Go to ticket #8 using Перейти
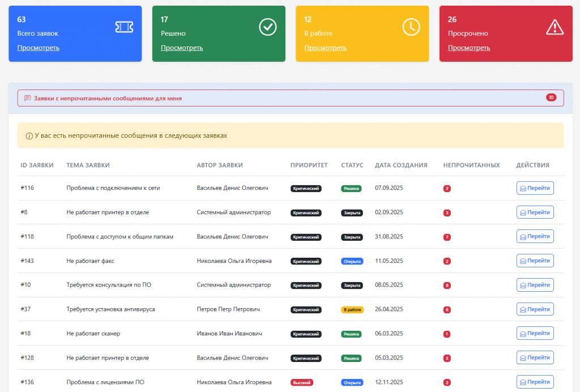 tap(535, 212)
